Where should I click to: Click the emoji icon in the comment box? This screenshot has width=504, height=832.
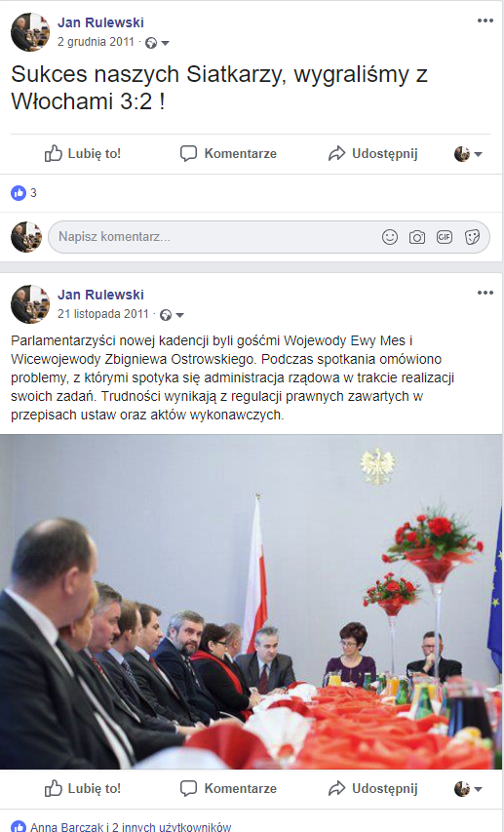[x=390, y=237]
